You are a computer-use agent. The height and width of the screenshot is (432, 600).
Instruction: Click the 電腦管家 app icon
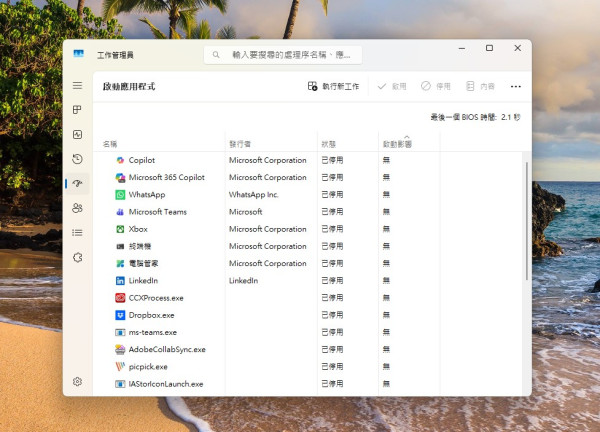[x=120, y=263]
